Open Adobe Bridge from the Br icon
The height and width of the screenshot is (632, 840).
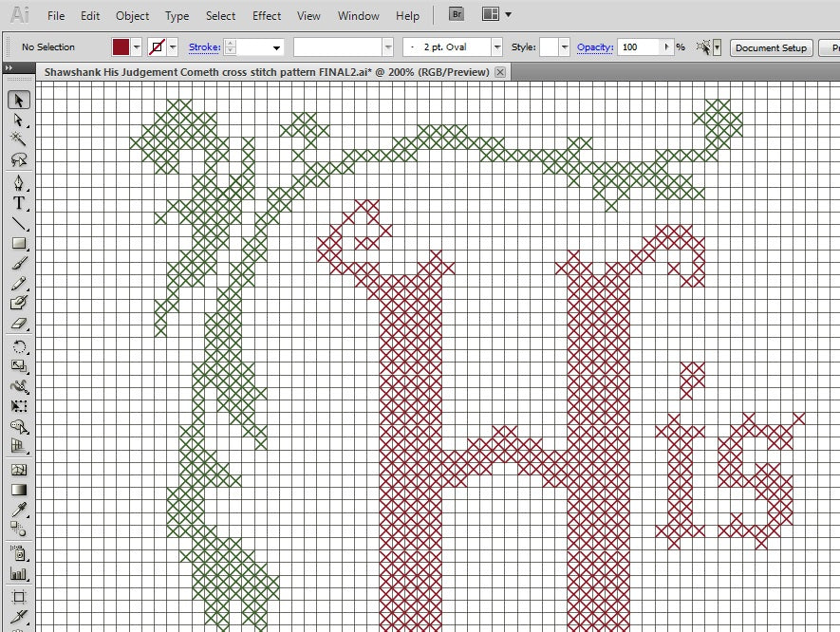click(x=457, y=15)
